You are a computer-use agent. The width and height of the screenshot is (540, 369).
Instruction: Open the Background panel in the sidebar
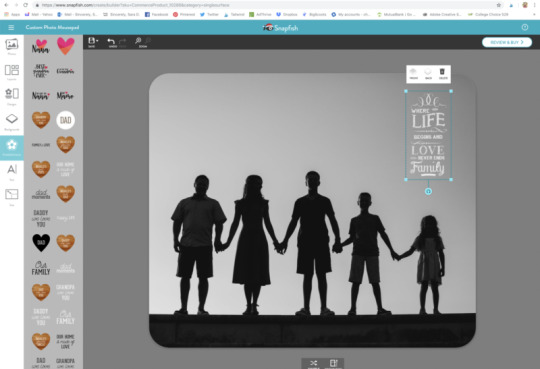[x=12, y=122]
